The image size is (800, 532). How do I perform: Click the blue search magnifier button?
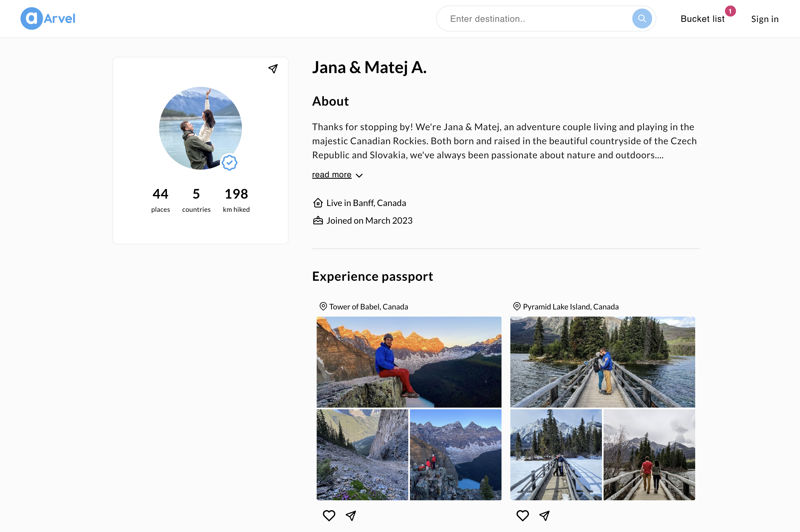click(642, 19)
